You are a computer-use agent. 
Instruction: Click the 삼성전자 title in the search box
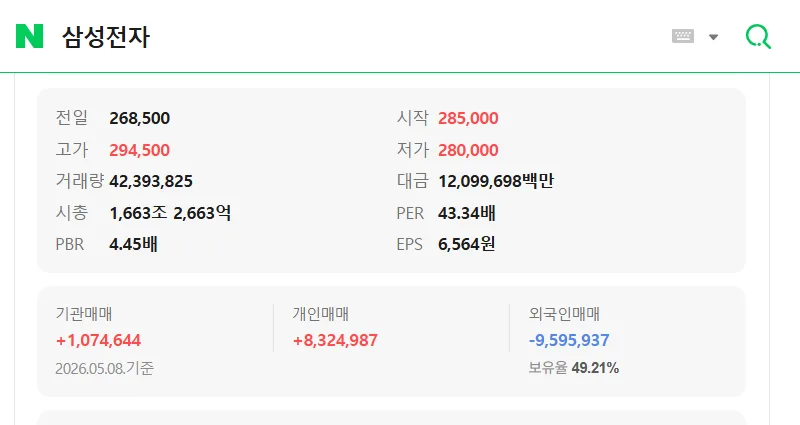[x=106, y=37]
